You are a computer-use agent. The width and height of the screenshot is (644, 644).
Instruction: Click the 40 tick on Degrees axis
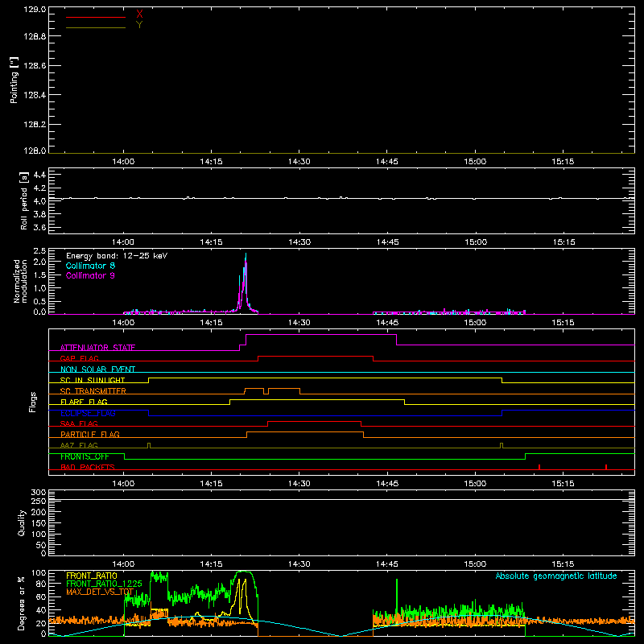(x=41, y=610)
